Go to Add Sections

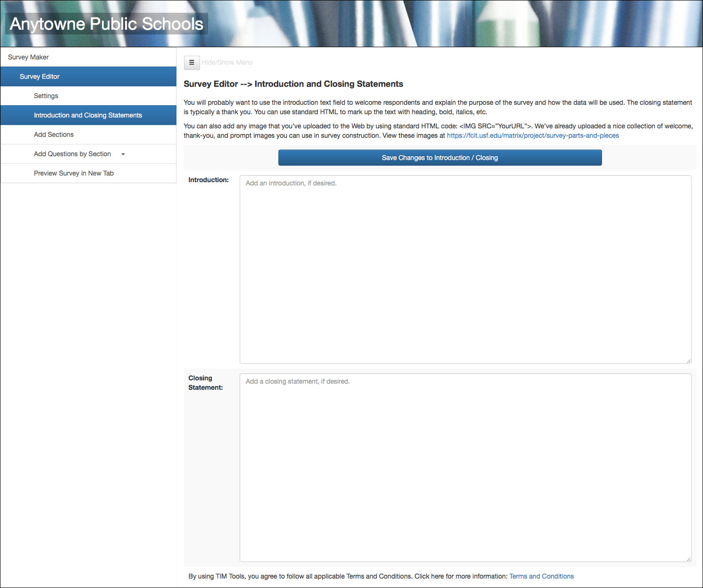tap(88, 134)
